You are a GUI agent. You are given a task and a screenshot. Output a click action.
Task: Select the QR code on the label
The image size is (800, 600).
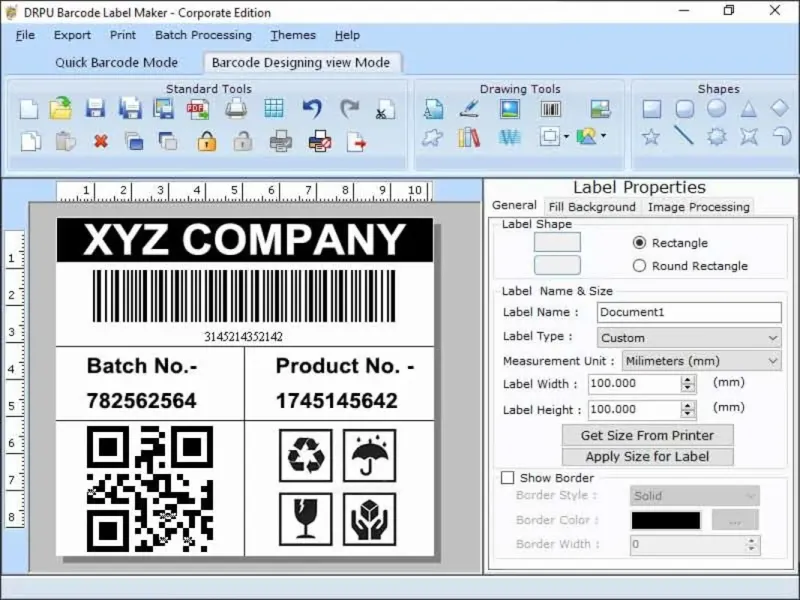click(149, 489)
